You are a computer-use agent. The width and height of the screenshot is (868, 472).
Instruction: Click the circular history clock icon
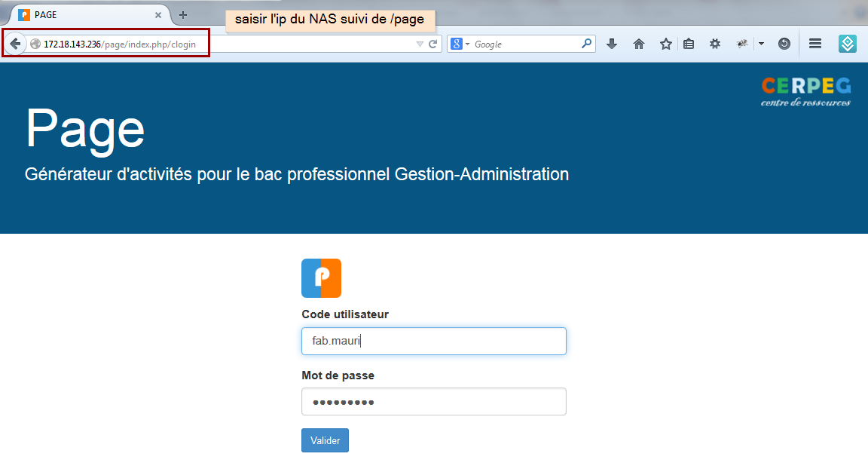(784, 44)
